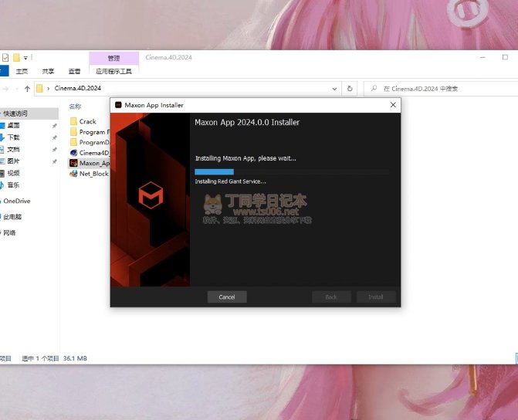Click the pin icon beside 桌面
The width and height of the screenshot is (518, 420).
point(55,126)
